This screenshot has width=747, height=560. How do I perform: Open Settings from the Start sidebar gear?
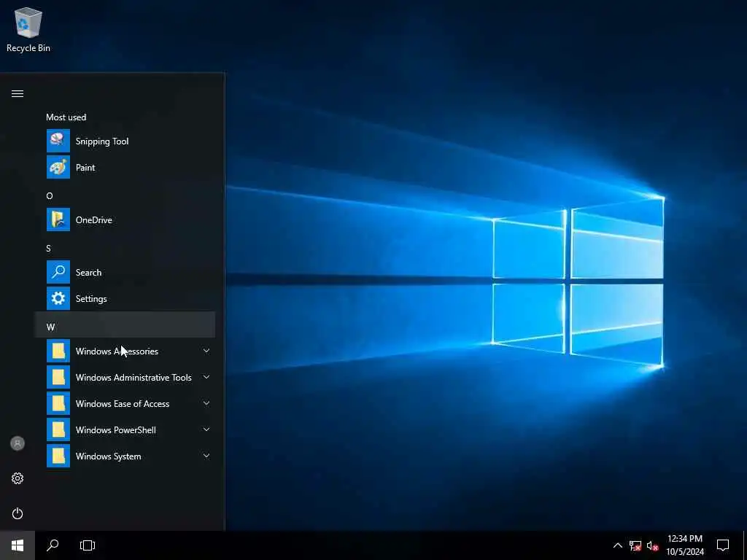18,478
